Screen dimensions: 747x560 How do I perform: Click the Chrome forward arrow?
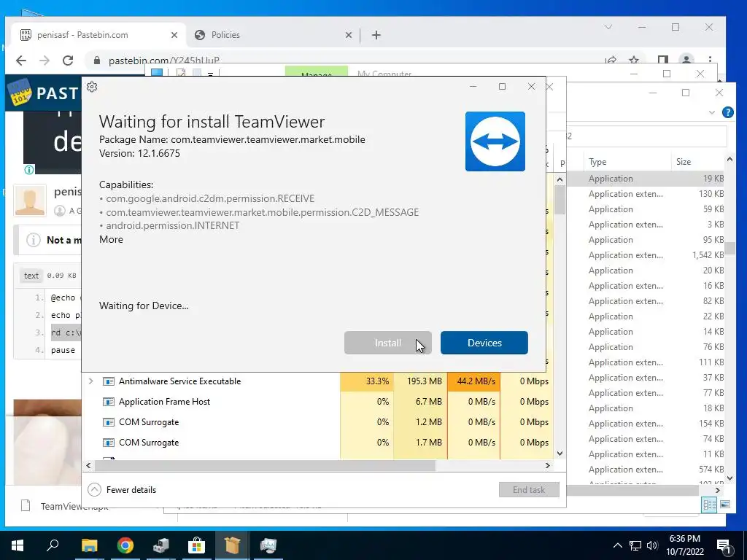click(x=44, y=61)
